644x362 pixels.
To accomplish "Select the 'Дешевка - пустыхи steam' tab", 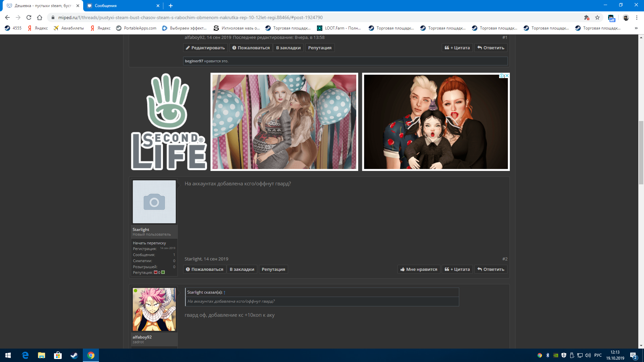I will [43, 6].
